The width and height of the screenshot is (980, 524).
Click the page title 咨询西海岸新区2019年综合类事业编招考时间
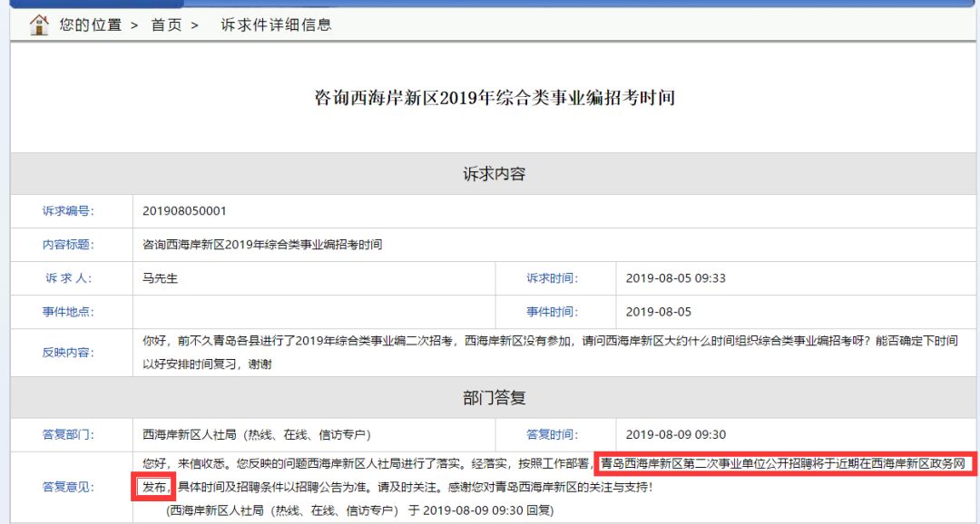tap(495, 98)
